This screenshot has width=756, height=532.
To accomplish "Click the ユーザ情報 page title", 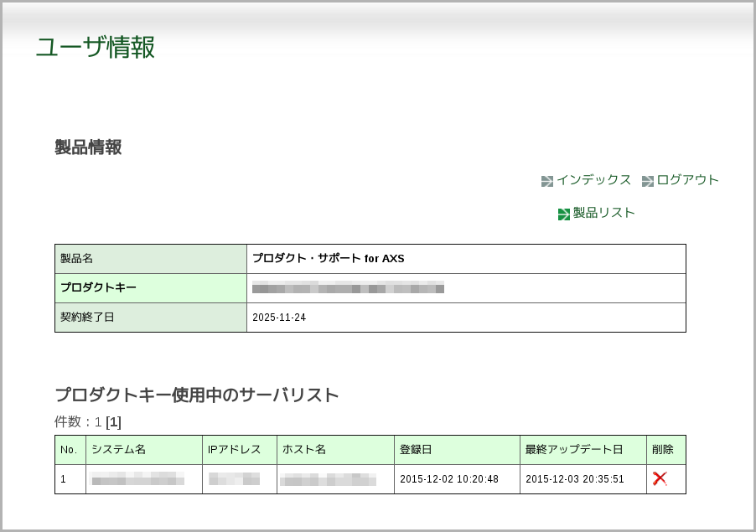I will pos(95,47).
